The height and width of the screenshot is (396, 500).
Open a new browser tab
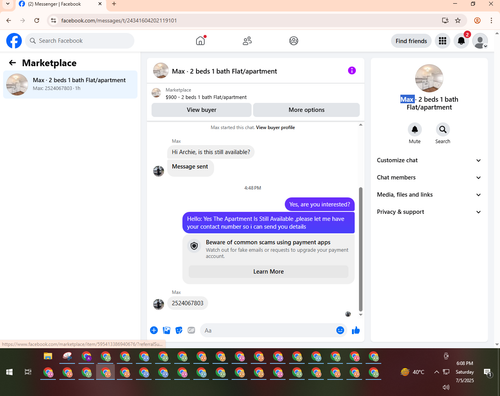(114, 4)
